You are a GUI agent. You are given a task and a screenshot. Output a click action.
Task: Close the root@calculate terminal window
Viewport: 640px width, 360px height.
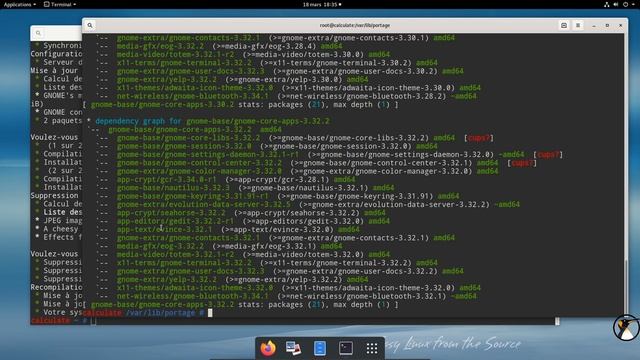click(x=620, y=25)
